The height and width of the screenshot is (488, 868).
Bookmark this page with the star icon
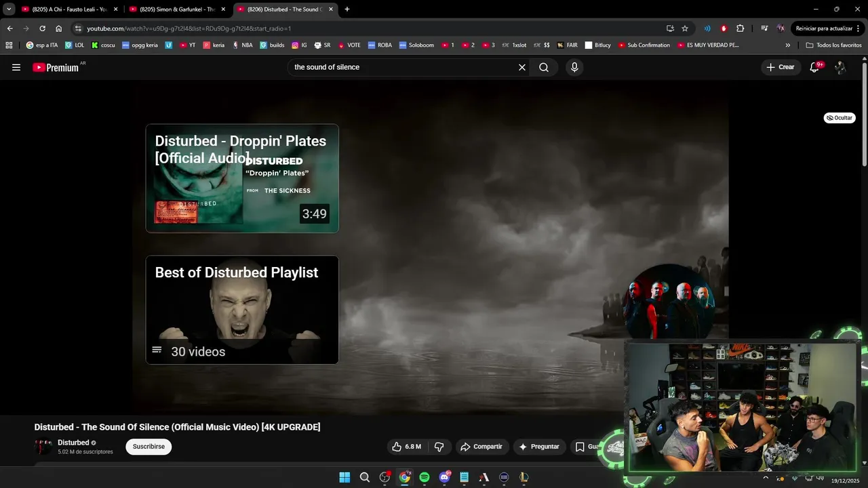point(685,28)
